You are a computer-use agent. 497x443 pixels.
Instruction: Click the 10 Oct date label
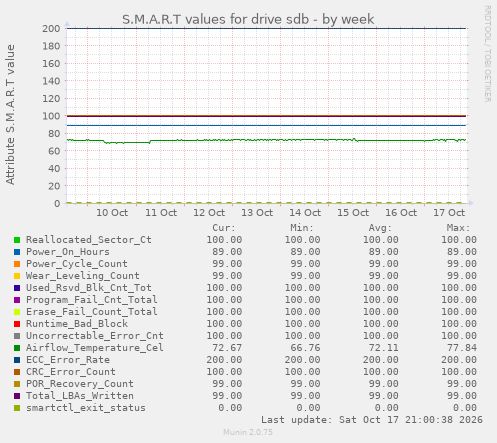[x=112, y=213]
